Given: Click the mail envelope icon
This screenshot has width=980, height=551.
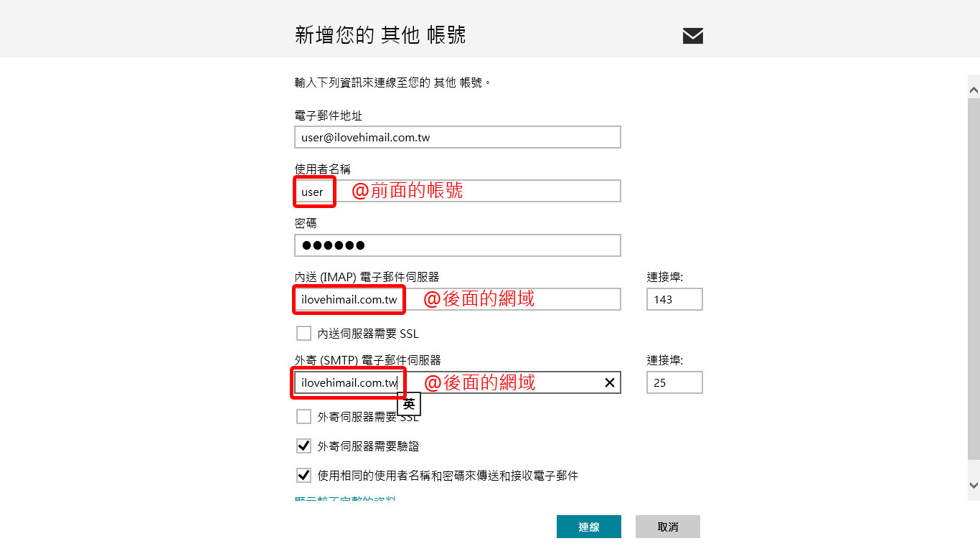Looking at the screenshot, I should [692, 36].
